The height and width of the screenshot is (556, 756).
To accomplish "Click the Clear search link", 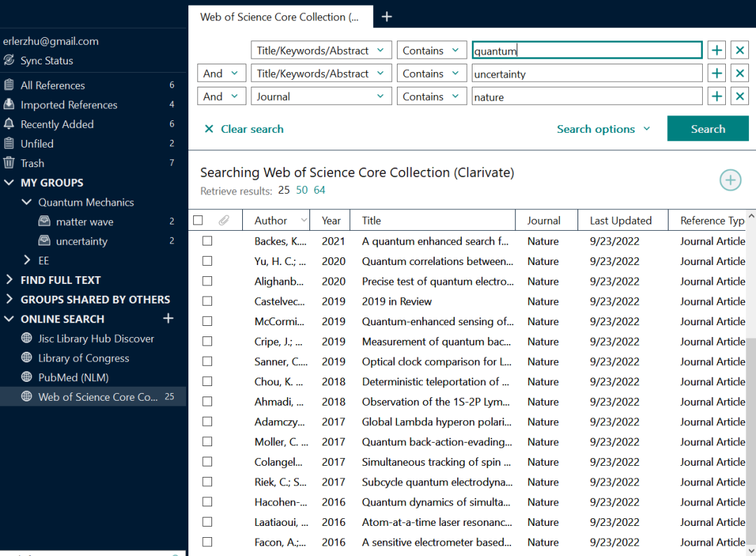I will (252, 129).
